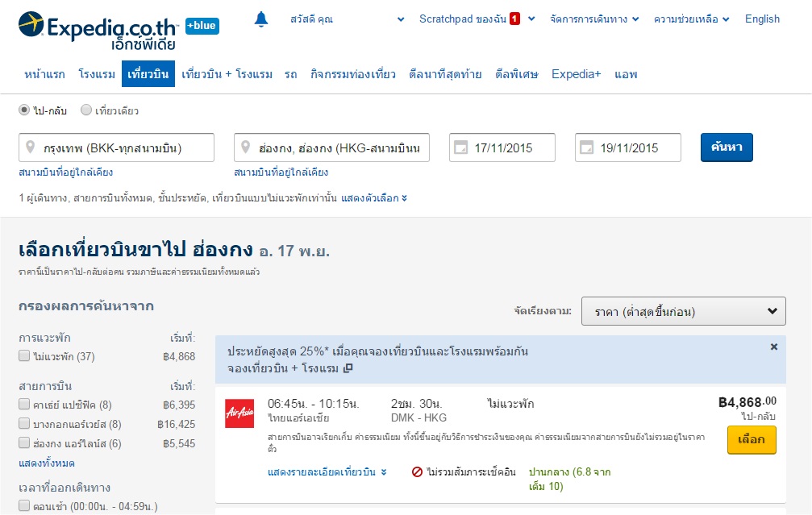
Task: Click the ฿5,545 Hong Kong Airlines price
Action: (x=179, y=443)
